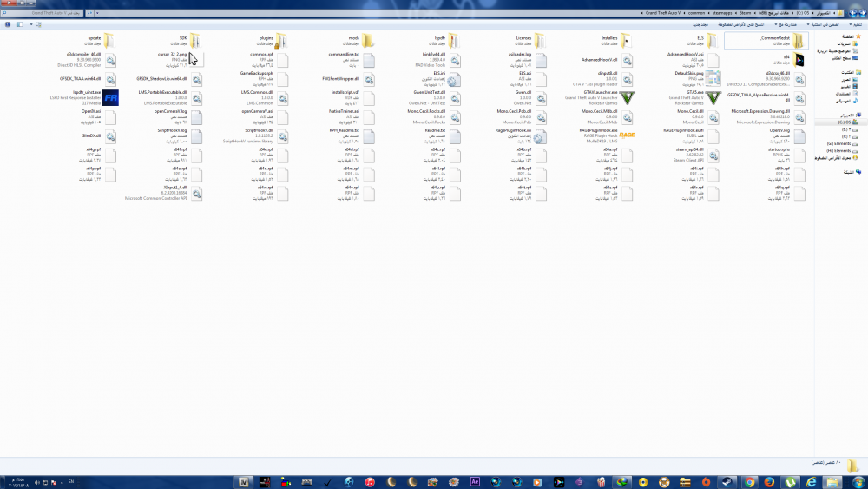Select the Installers folder icon
Viewport: 868px width, 489px height.
coord(627,41)
